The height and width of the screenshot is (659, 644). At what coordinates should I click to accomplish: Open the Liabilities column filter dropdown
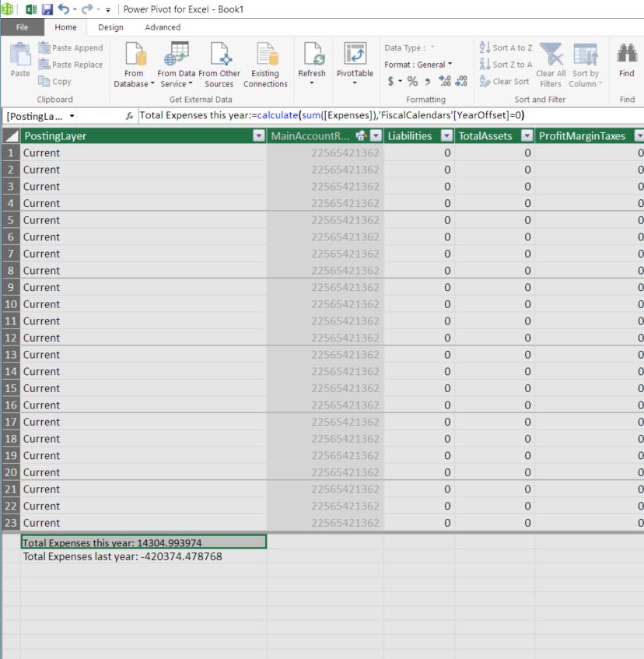446,135
